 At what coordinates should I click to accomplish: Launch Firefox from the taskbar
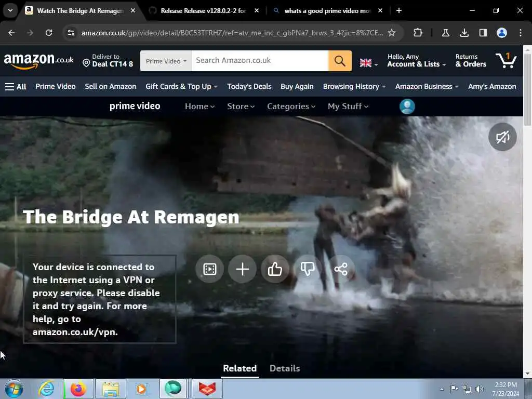78,389
